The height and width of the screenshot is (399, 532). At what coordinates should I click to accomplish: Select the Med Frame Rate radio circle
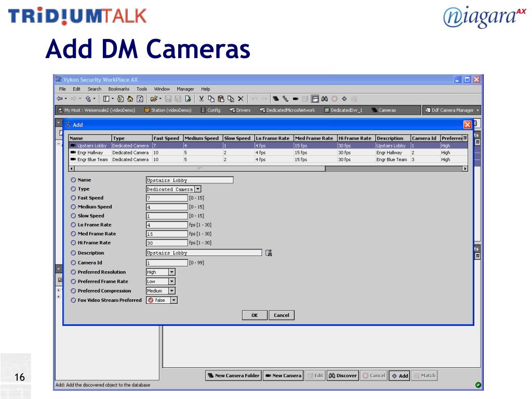(x=73, y=234)
